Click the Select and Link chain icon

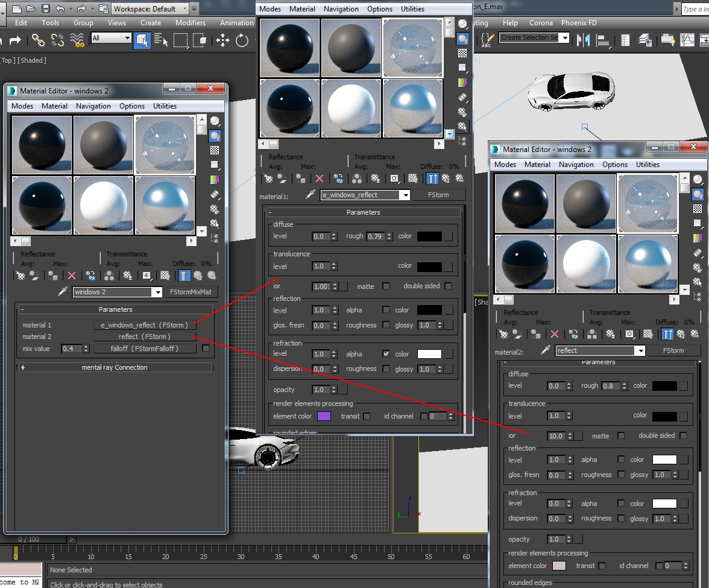(38, 40)
